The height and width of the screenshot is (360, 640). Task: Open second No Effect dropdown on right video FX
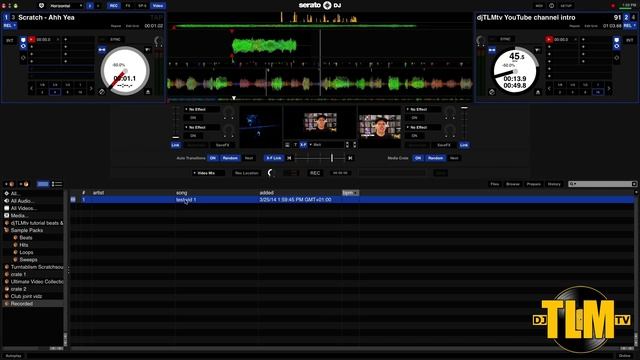pos(423,127)
